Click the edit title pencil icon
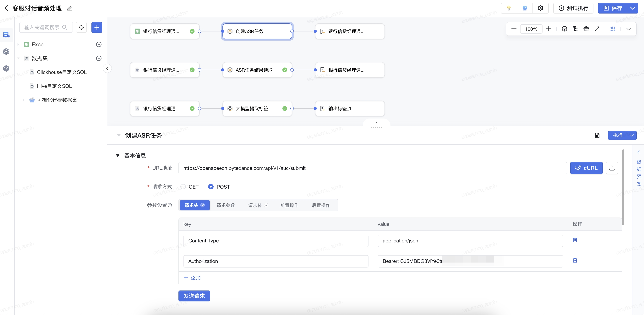 [69, 8]
